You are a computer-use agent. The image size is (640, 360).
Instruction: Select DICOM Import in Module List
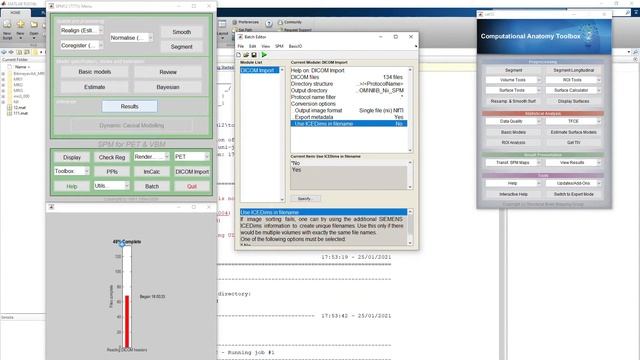[x=260, y=70]
